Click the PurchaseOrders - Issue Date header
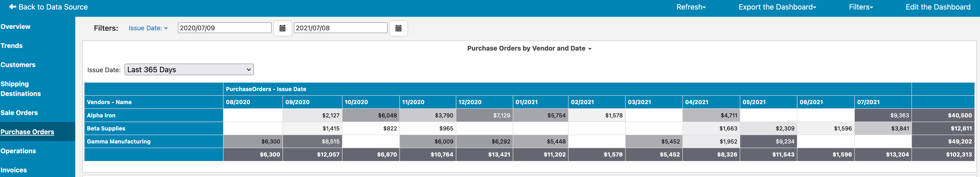The image size is (980, 177). point(567,89)
